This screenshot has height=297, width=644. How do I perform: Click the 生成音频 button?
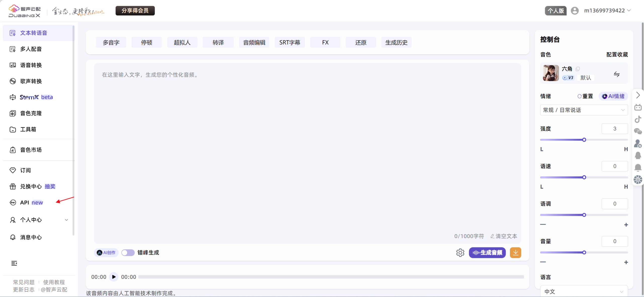point(487,252)
